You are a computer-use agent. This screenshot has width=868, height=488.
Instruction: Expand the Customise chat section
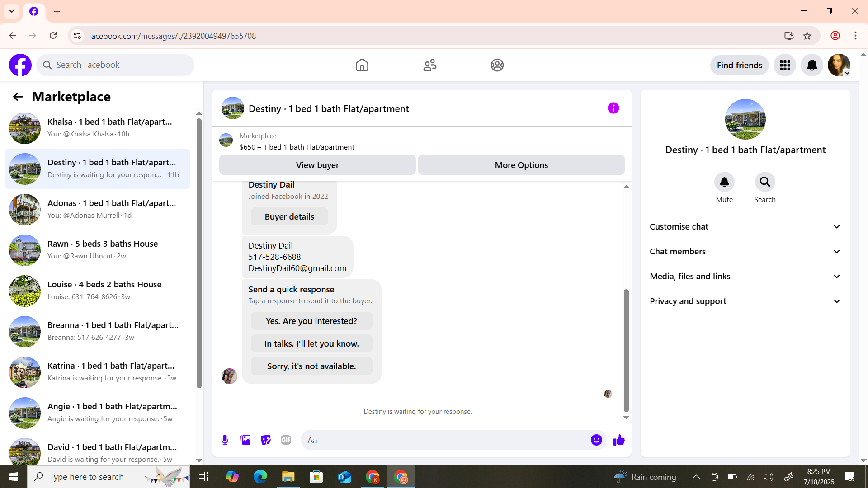pos(745,227)
